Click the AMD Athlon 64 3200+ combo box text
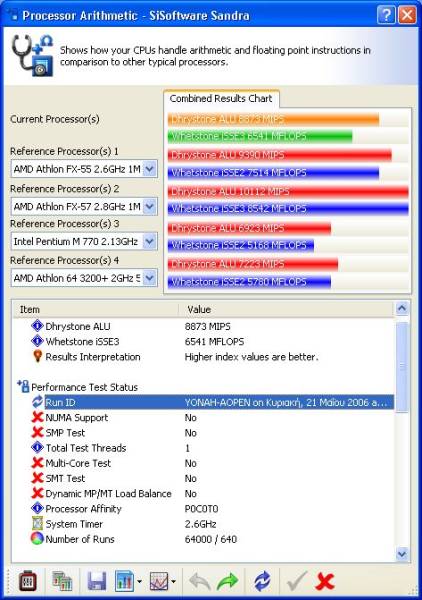This screenshot has height=600, width=422. coord(77,278)
